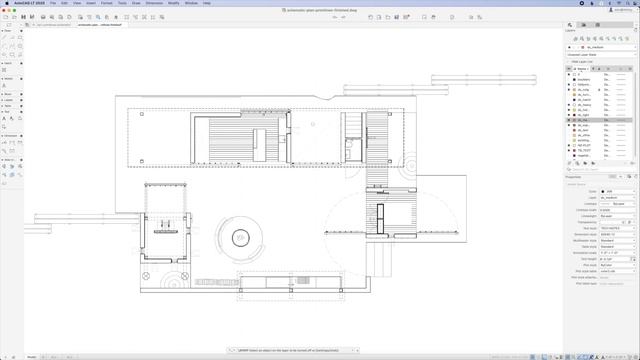
Task: Click the ds_text layer color swatch
Action: click(574, 130)
